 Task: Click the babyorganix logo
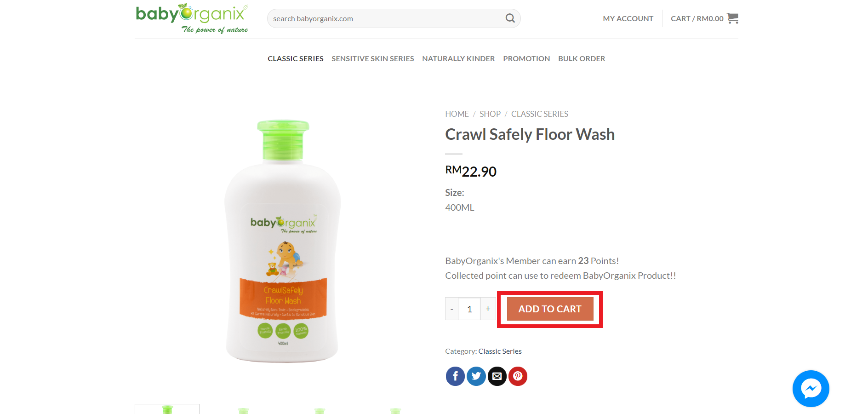[192, 18]
